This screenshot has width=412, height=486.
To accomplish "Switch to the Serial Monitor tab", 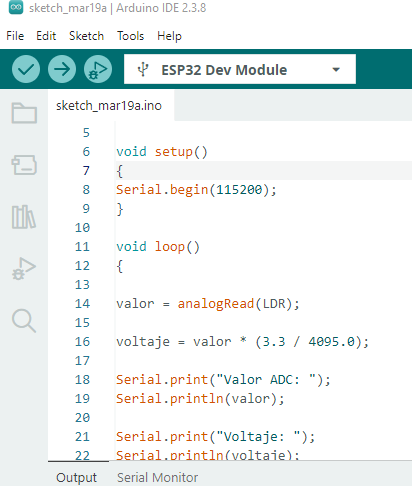I will click(x=157, y=477).
